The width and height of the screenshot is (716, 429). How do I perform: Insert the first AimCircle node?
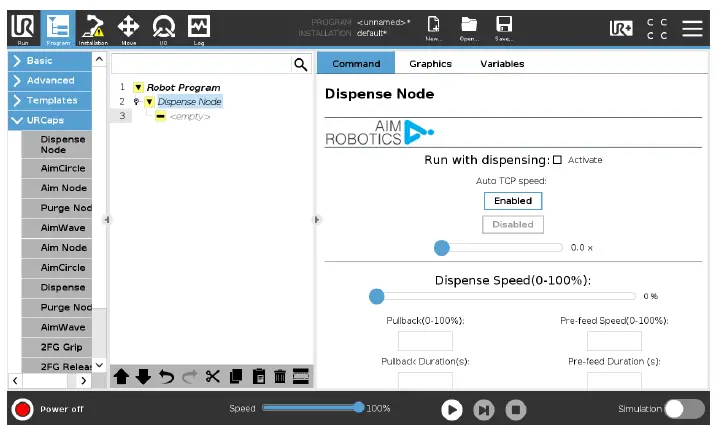(x=57, y=169)
